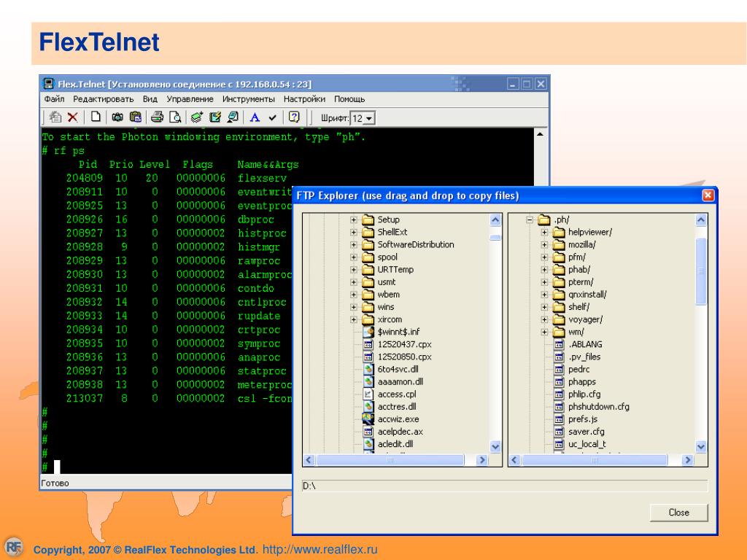Click the left pane vertical scroll down arrow
Screen dimensions: 747x560
pyautogui.click(x=495, y=447)
